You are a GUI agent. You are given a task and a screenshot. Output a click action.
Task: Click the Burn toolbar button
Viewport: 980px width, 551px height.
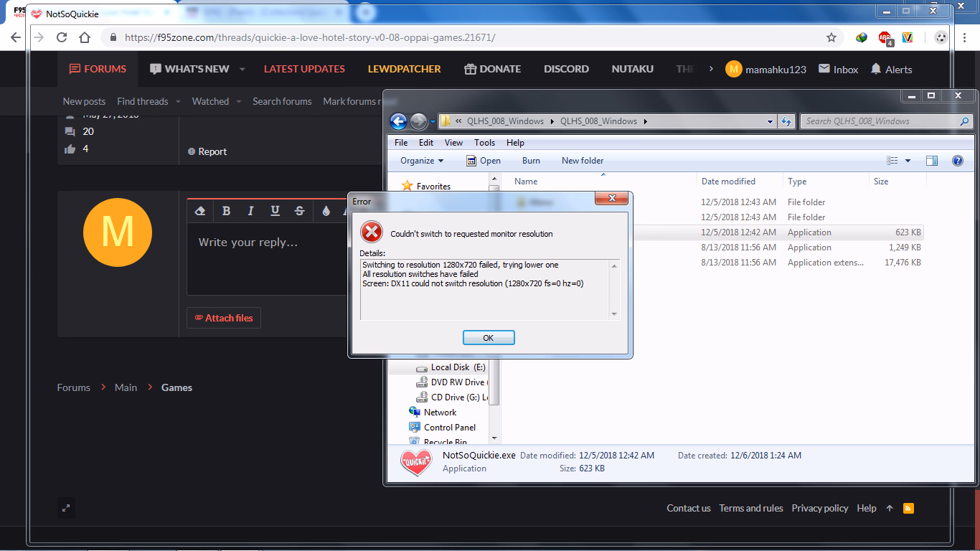(531, 161)
